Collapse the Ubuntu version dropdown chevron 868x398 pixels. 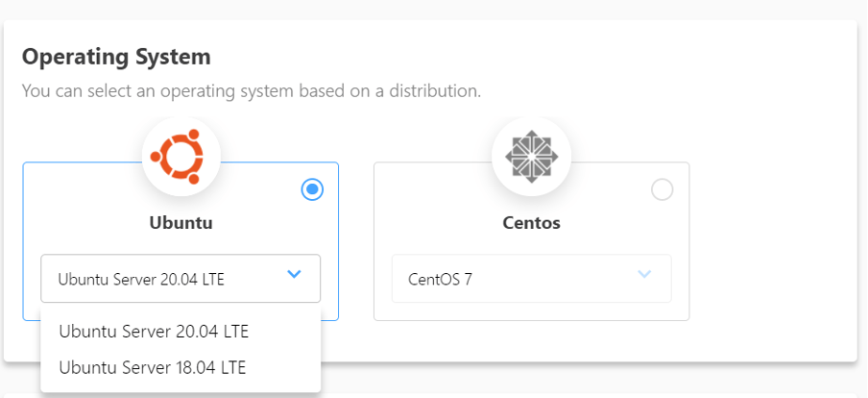tap(295, 274)
